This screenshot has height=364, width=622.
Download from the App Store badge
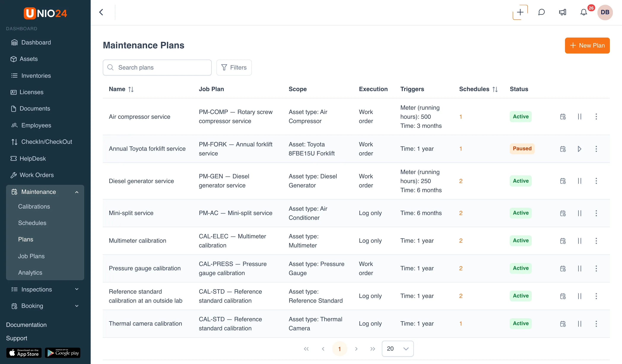tap(24, 353)
